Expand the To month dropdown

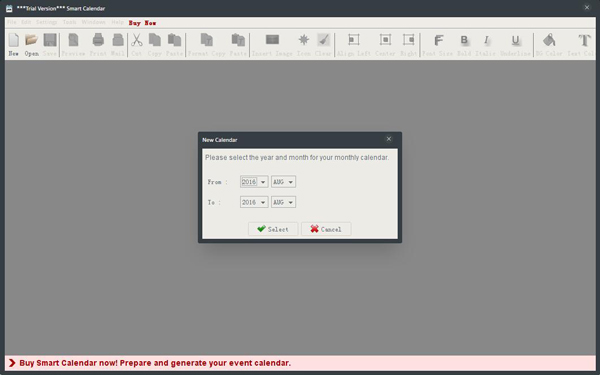291,202
